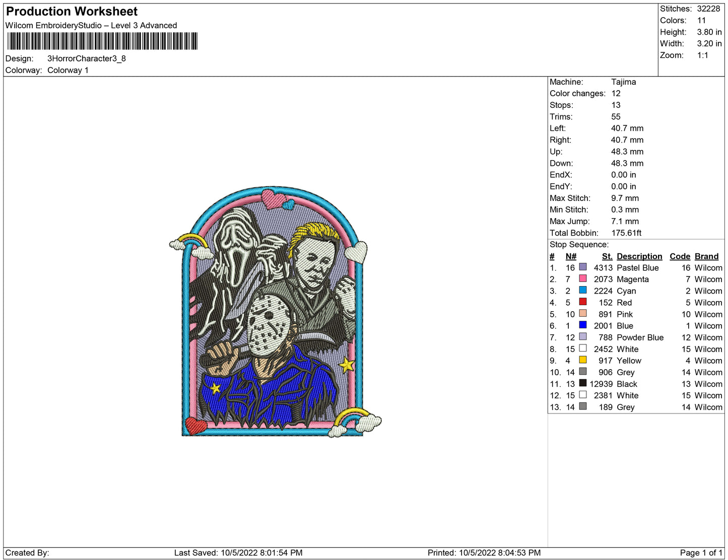Viewport: 728px width, 560px height.
Task: Click the barcode under the Wilcom title
Action: (x=102, y=41)
